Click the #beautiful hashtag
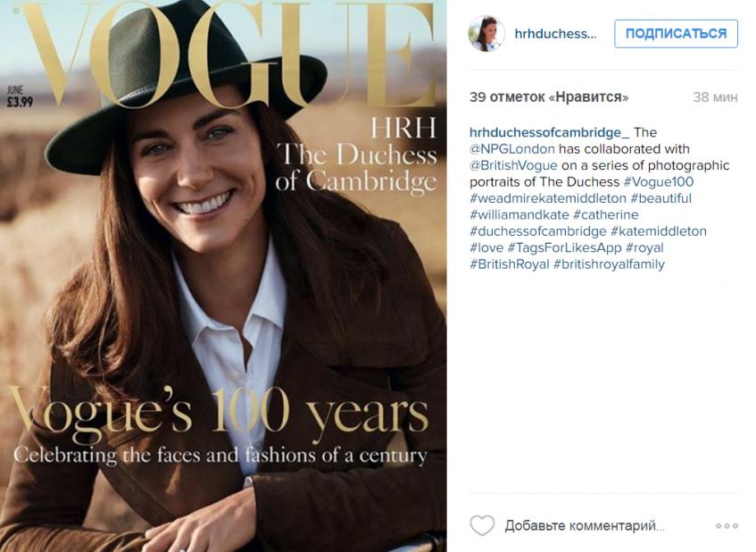Image resolution: width=756 pixels, height=552 pixels. tap(661, 198)
